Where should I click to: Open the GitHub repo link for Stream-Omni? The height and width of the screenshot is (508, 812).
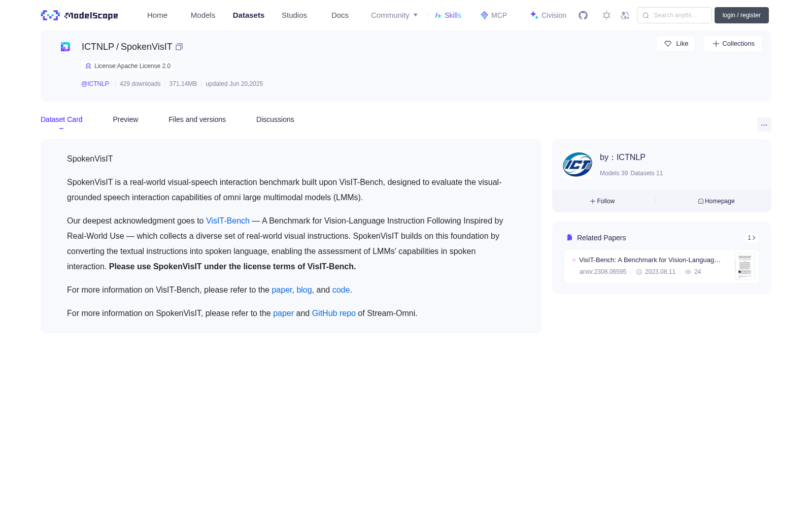[x=333, y=313]
